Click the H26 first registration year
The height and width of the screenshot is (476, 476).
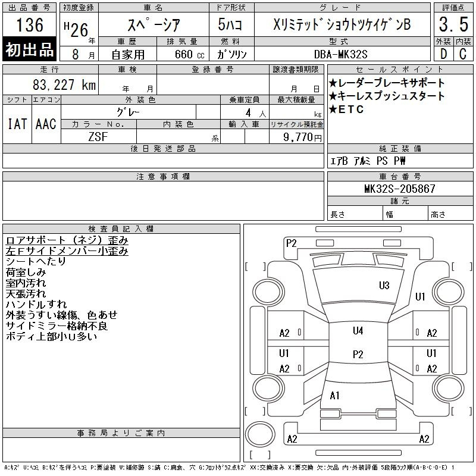pos(76,29)
